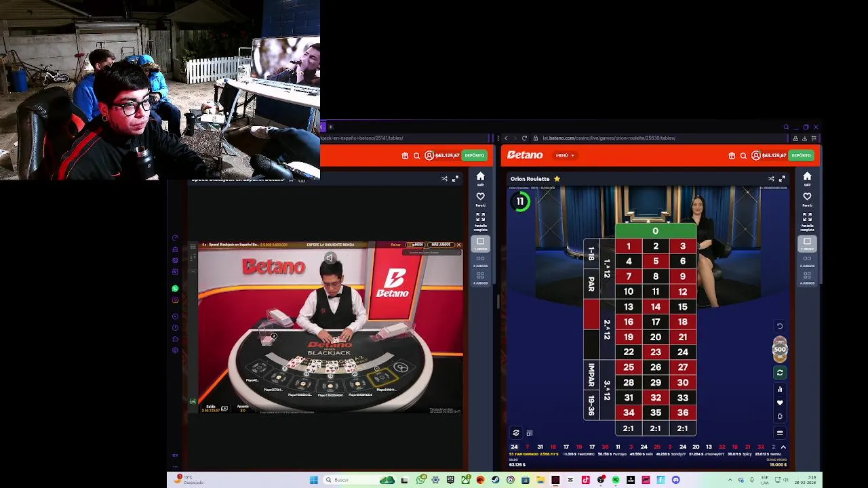Click the green DEPÓSITO button in blackjack window
This screenshot has width=868, height=488.
click(474, 155)
